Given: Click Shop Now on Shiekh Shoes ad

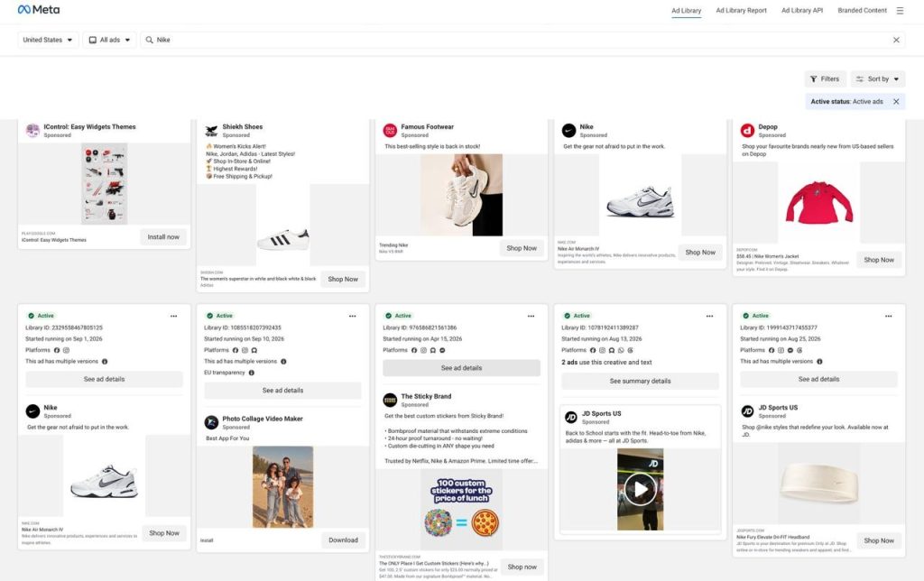Looking at the screenshot, I should coord(343,280).
